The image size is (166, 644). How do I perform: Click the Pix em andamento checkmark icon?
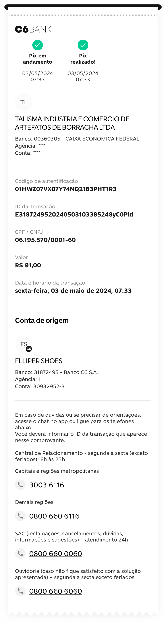coord(38,45)
